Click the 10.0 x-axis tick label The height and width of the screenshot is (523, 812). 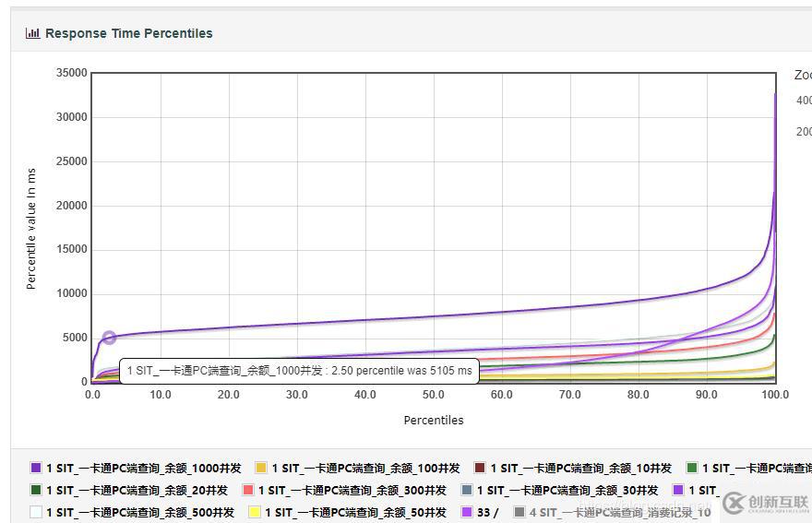161,395
